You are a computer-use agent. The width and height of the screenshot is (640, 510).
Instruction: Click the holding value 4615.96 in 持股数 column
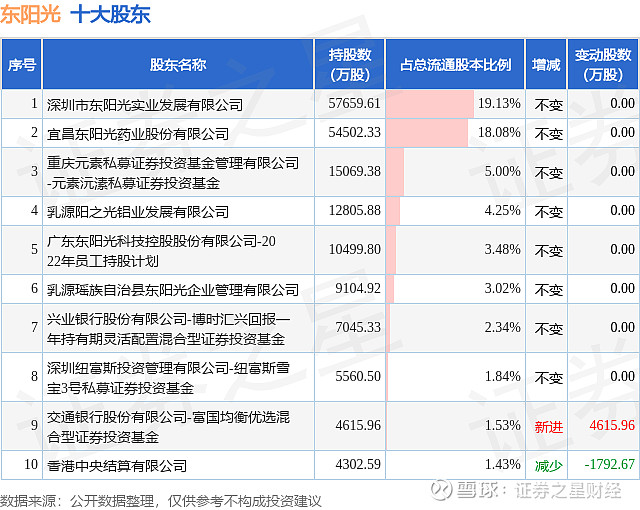358,425
